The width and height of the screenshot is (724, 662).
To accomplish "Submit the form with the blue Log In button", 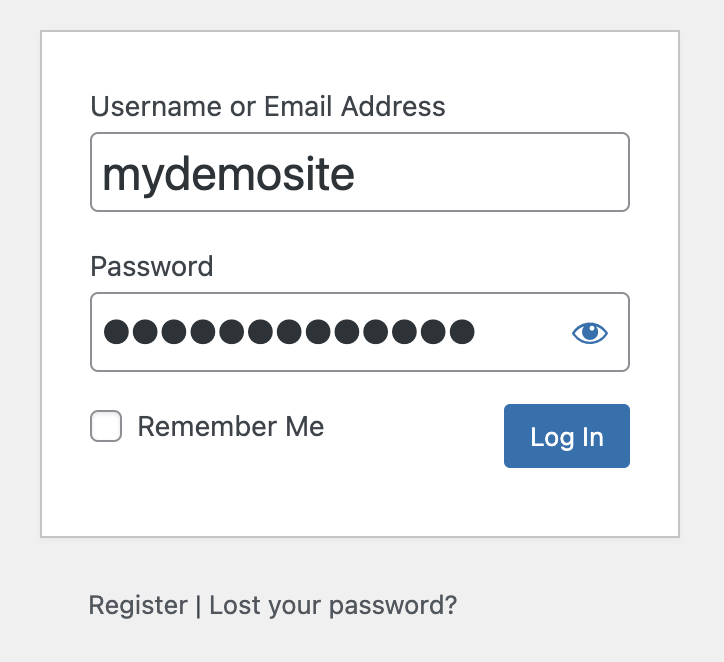I will coord(567,436).
